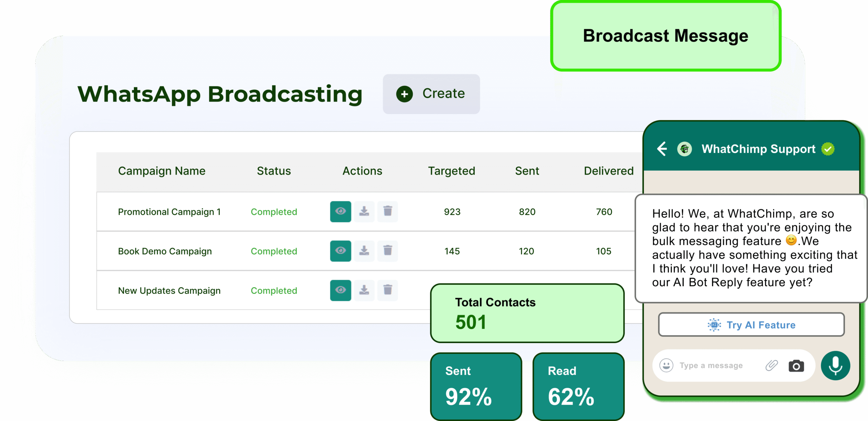This screenshot has width=868, height=421.
Task: Delete Book Demo Campaign
Action: click(388, 251)
